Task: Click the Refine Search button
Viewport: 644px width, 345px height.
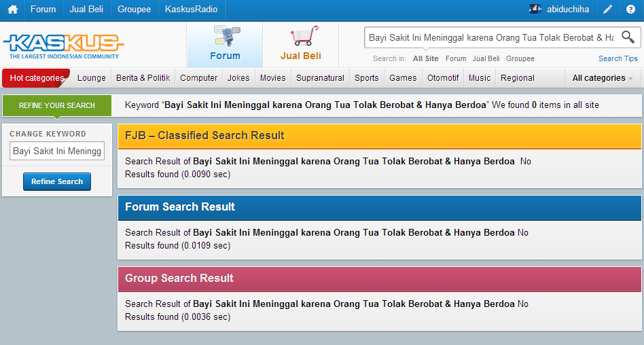Action: [x=57, y=181]
